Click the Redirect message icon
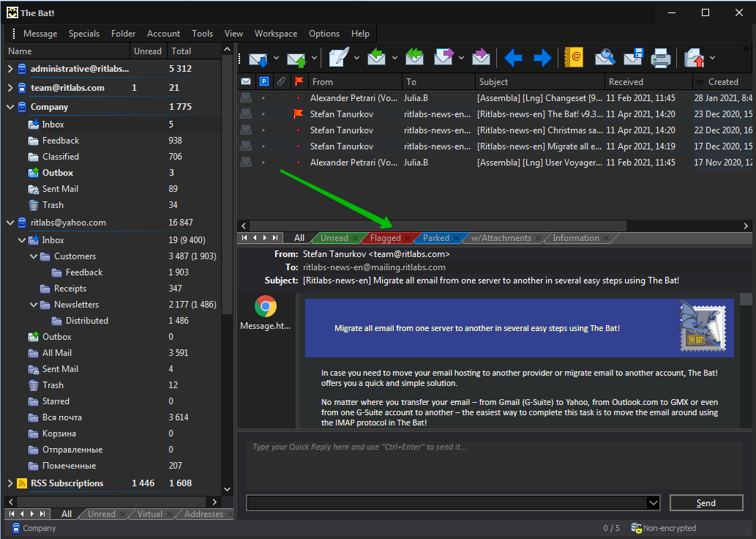 pyautogui.click(x=481, y=57)
